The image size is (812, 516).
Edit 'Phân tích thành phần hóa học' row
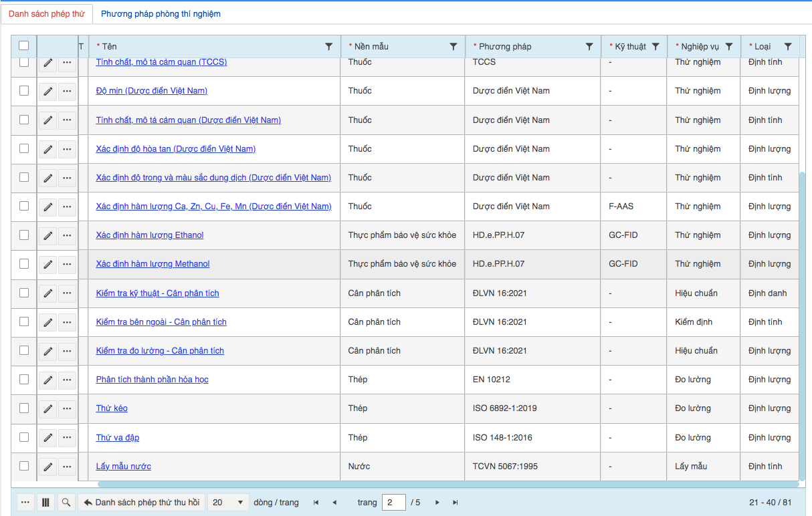click(47, 380)
